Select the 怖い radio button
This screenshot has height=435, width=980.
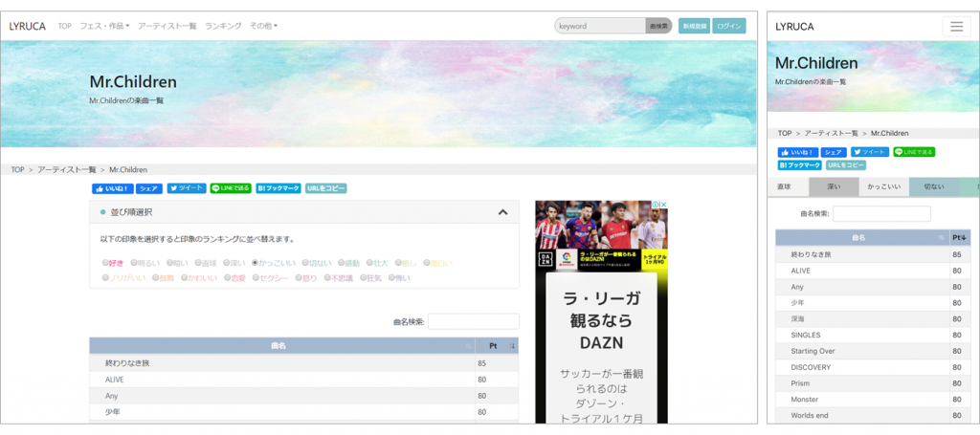pyautogui.click(x=391, y=277)
